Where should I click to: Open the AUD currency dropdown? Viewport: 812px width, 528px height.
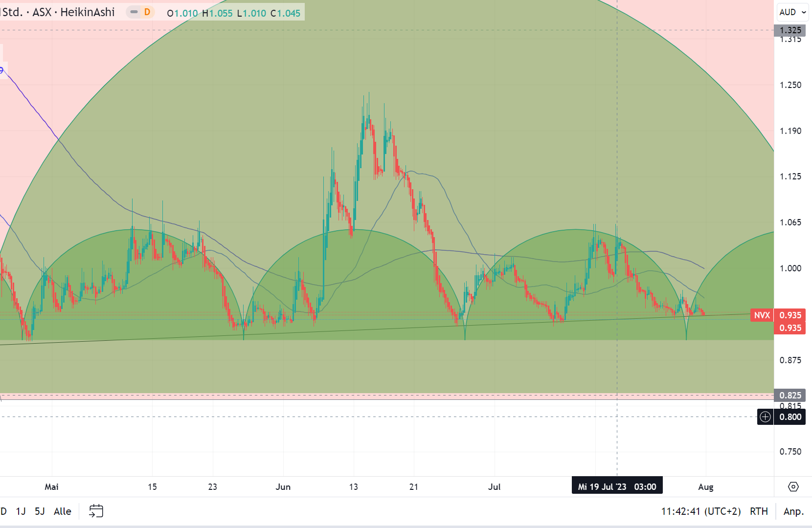pyautogui.click(x=792, y=12)
